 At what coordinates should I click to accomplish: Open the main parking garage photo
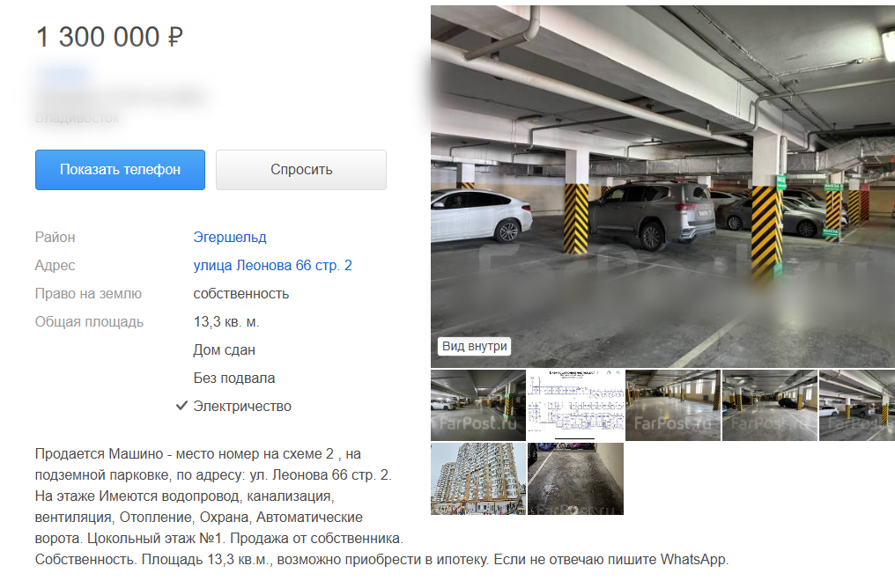pyautogui.click(x=662, y=186)
